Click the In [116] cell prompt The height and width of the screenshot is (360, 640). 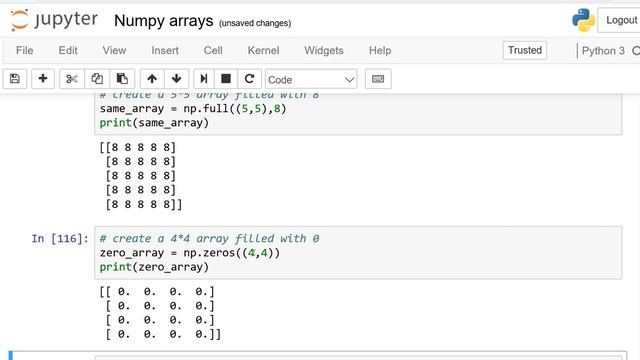pos(60,238)
